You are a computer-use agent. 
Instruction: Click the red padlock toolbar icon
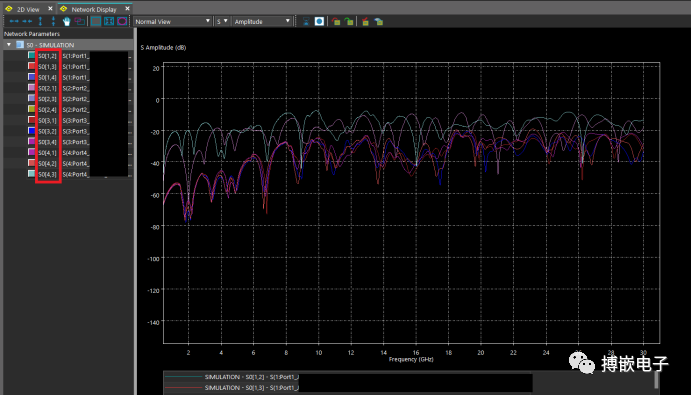tap(336, 21)
